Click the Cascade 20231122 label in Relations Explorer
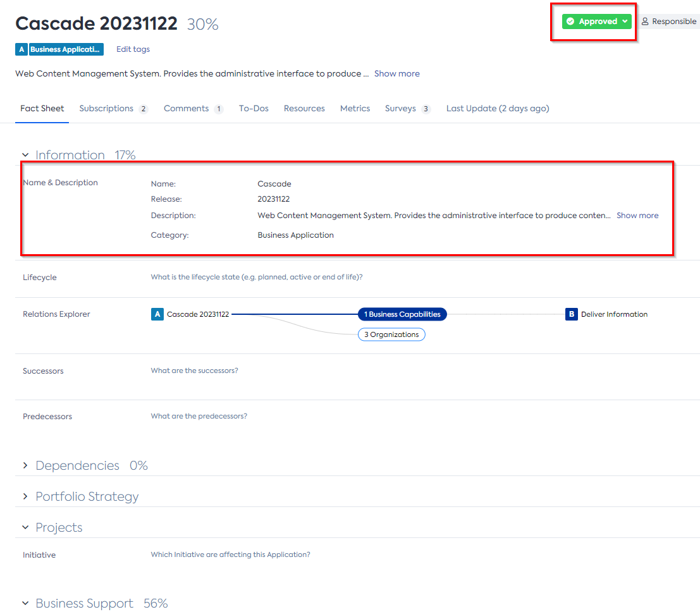Viewport: 700px width, 612px height. click(x=198, y=314)
